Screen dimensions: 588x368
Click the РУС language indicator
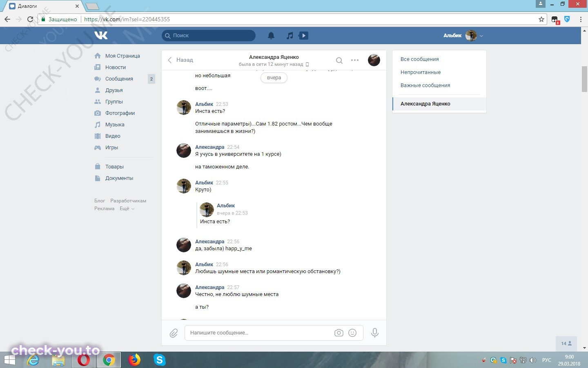pyautogui.click(x=546, y=360)
